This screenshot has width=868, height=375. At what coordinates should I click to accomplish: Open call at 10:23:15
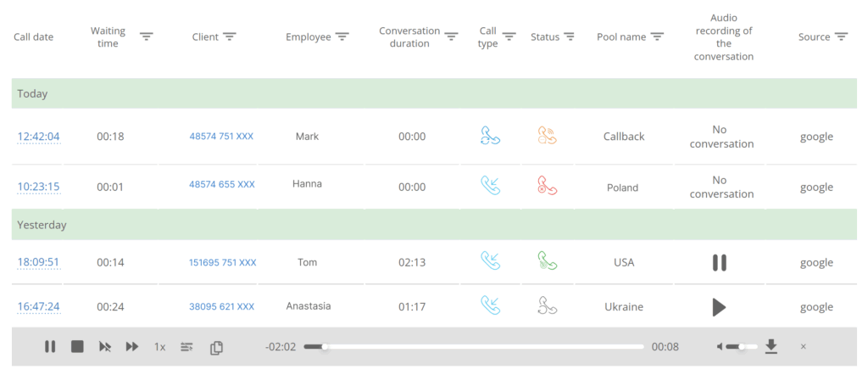click(x=39, y=187)
